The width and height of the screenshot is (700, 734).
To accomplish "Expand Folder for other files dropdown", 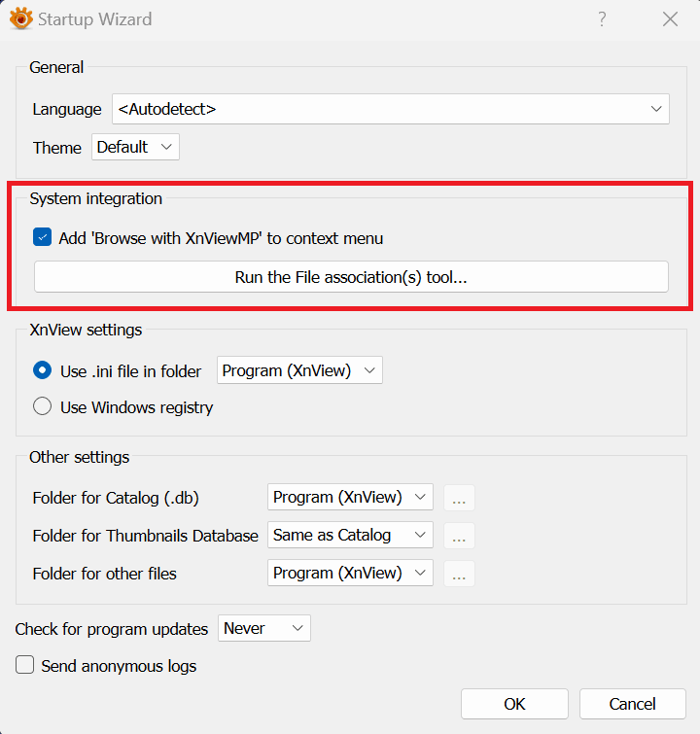I will pos(350,573).
